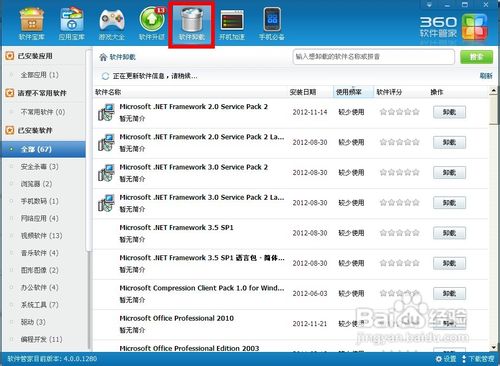The width and height of the screenshot is (500, 366).
Task: Click icon of .NET Framework 3.0 Service Pack 2
Action: (x=106, y=173)
